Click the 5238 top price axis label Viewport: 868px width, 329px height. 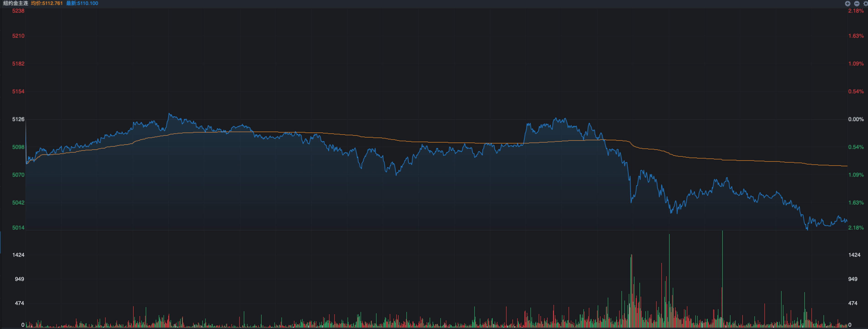(18, 11)
